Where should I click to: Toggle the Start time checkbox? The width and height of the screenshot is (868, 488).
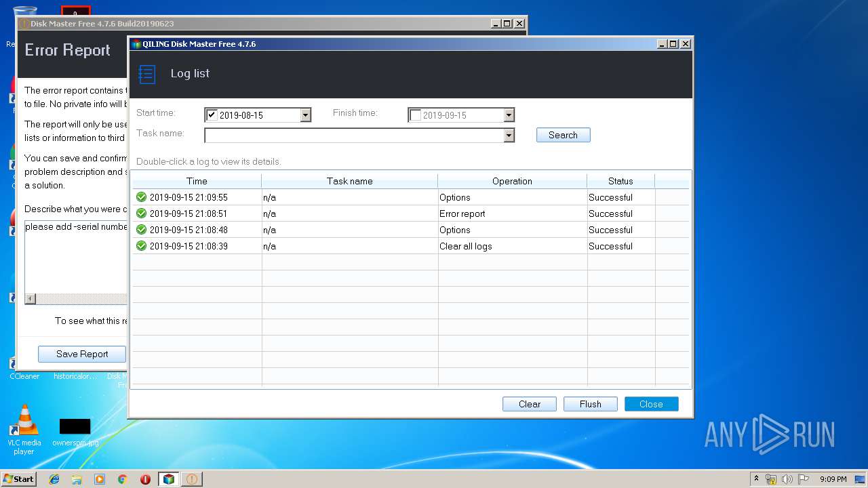212,115
